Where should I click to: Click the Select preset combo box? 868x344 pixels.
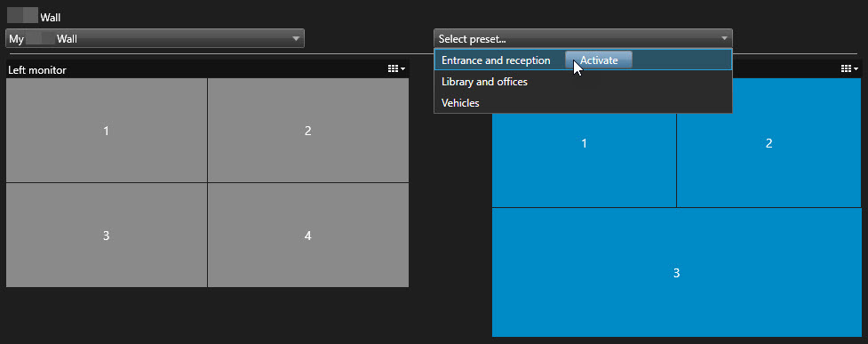tap(583, 39)
